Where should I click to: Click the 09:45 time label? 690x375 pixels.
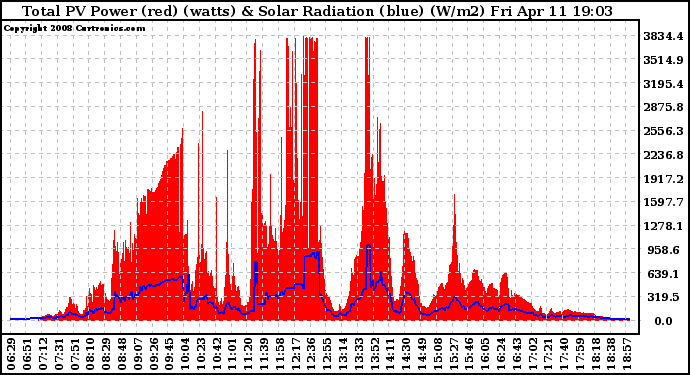click(x=169, y=354)
